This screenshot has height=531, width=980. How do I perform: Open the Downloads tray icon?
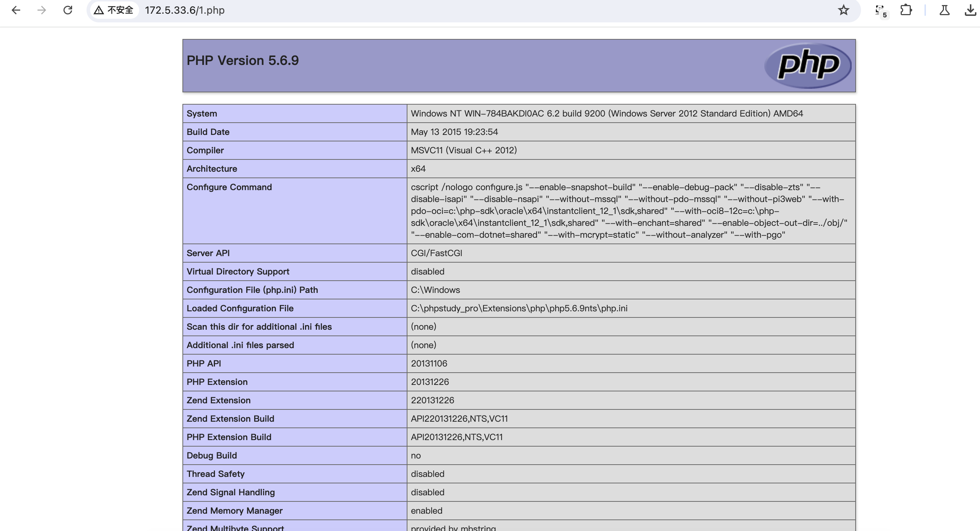[970, 11]
